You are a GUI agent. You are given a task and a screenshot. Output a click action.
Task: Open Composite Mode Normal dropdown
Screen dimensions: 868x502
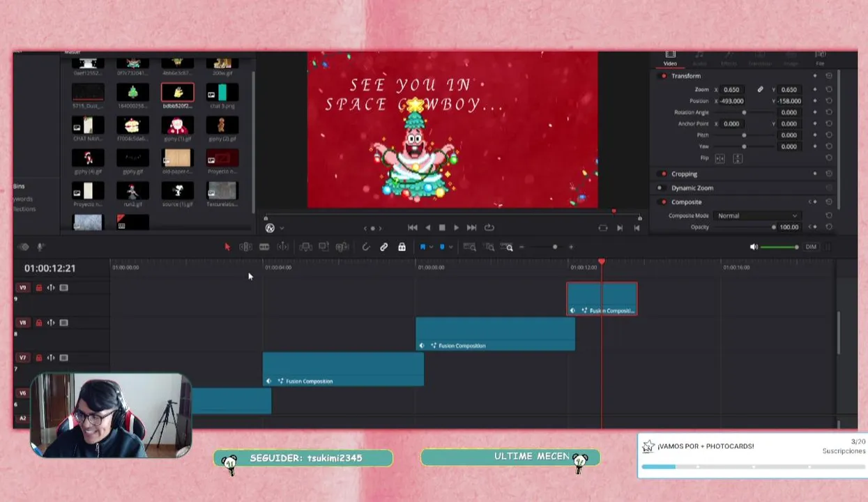click(x=757, y=215)
